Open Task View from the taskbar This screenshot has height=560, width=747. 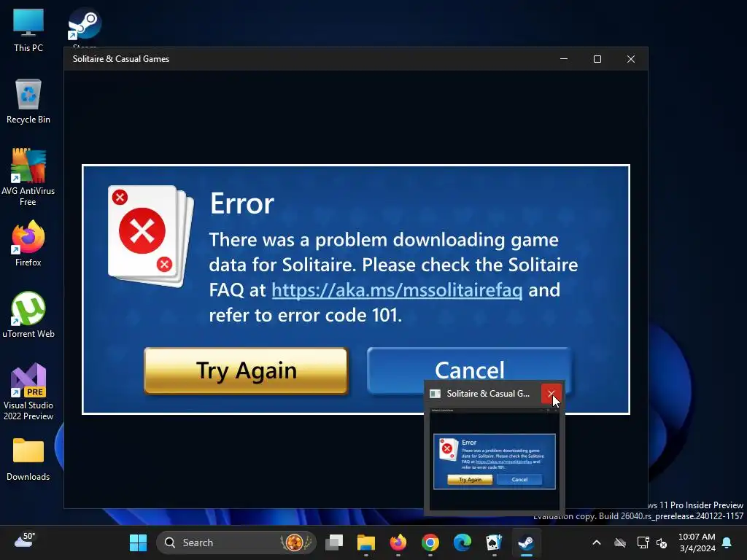334,542
